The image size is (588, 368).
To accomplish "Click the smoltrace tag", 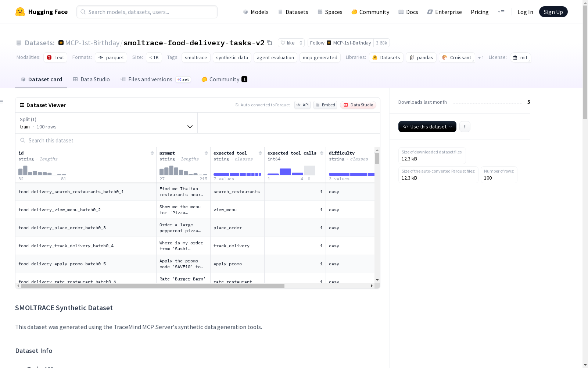I will (x=196, y=57).
